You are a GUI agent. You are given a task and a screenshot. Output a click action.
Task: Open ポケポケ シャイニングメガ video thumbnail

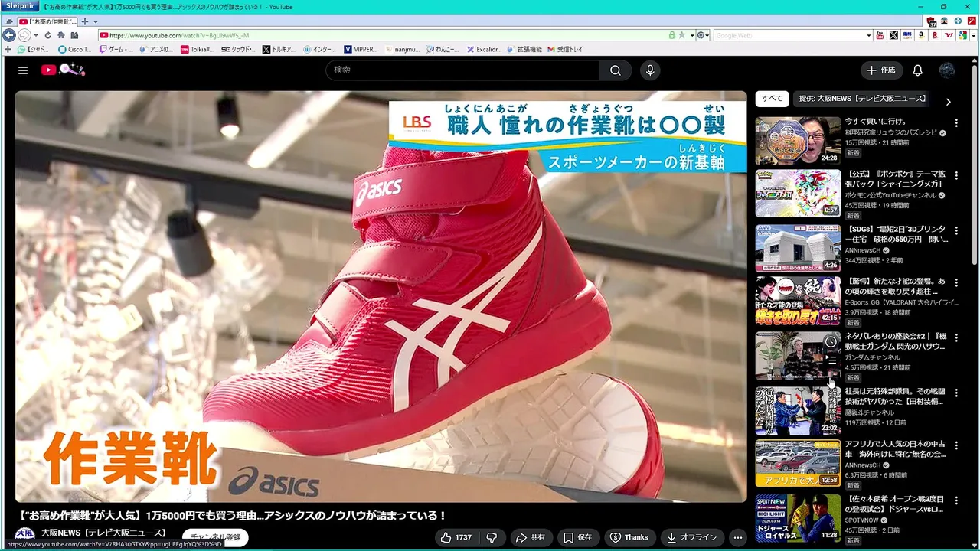(x=798, y=194)
